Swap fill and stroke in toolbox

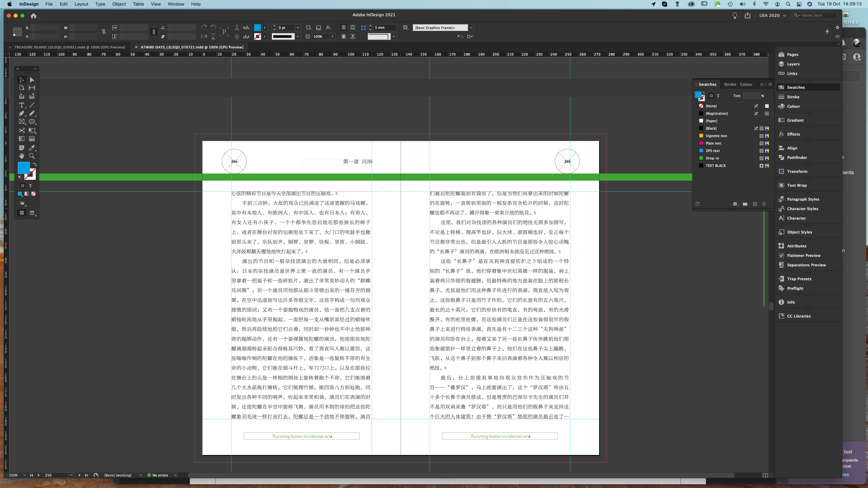[x=35, y=164]
